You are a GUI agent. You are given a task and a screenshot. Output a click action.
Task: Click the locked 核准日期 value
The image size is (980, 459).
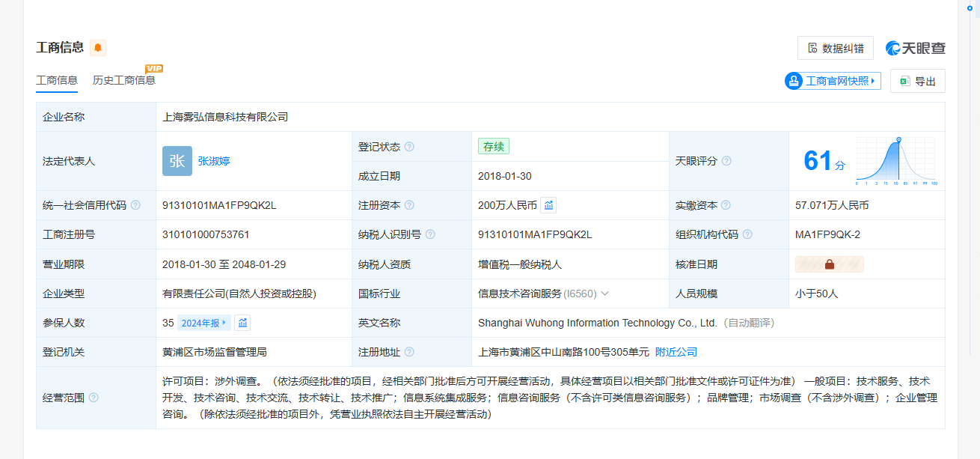point(829,264)
